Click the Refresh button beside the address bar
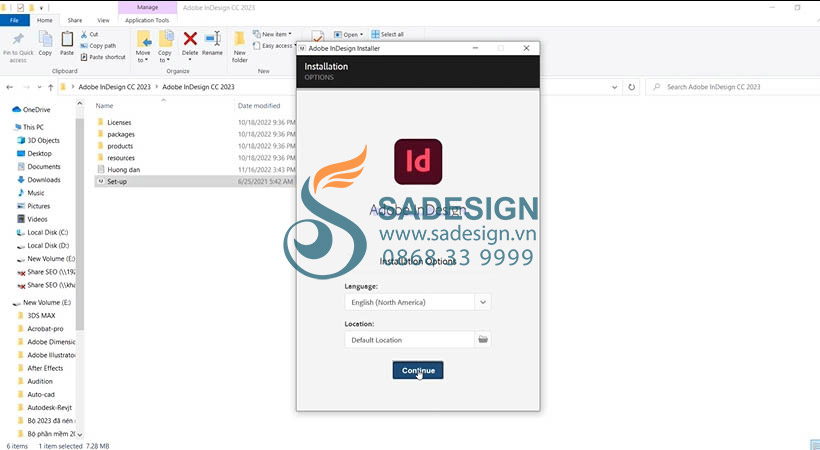 632,87
